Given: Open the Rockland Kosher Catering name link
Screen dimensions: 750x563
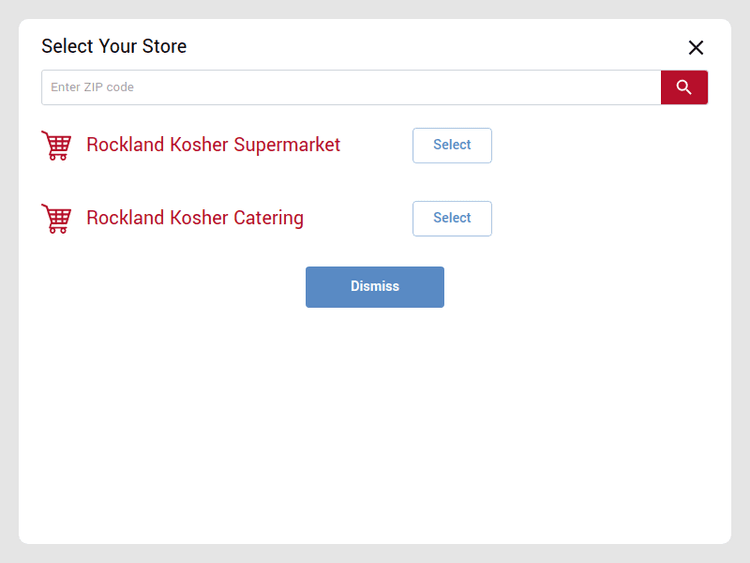Looking at the screenshot, I should [195, 218].
